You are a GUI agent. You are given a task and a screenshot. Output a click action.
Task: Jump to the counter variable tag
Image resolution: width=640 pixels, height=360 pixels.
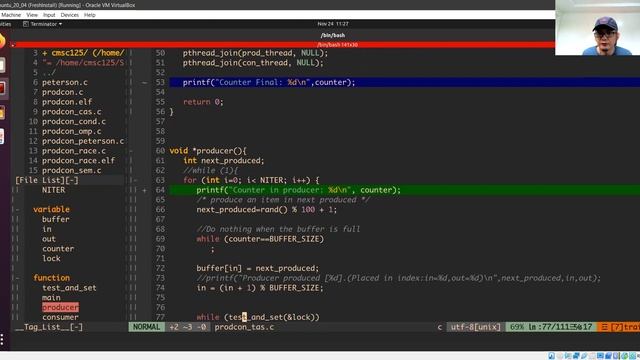[58, 249]
